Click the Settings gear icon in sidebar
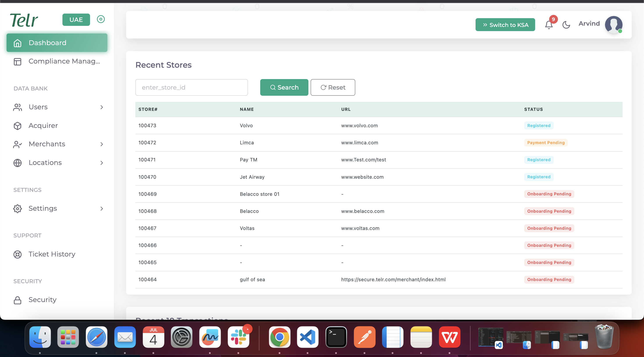Screen dimensions: 644x357 (x=18, y=209)
